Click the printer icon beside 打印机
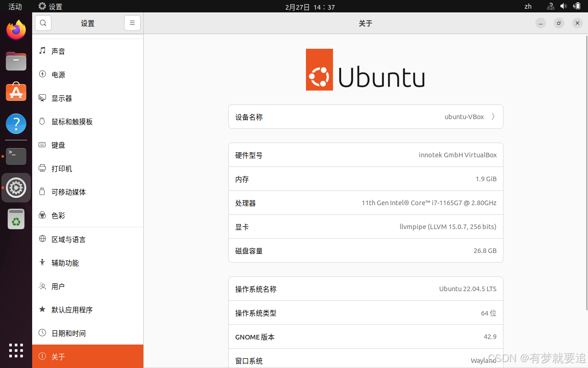Screen dimensions: 588x368 pos(42,168)
